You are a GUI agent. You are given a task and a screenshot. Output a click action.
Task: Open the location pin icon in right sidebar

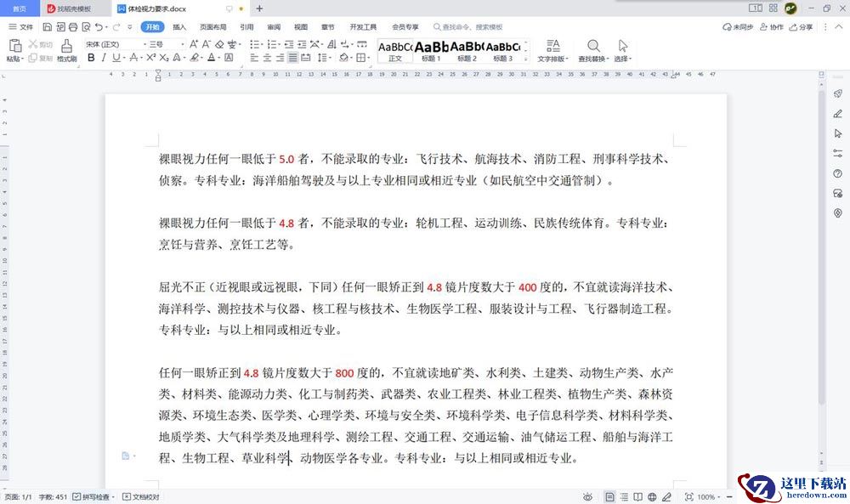[x=838, y=213]
